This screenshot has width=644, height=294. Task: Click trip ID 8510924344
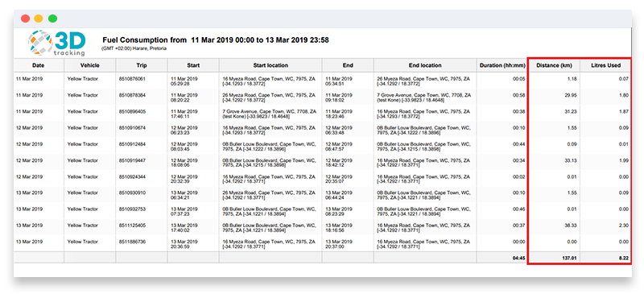(x=132, y=177)
